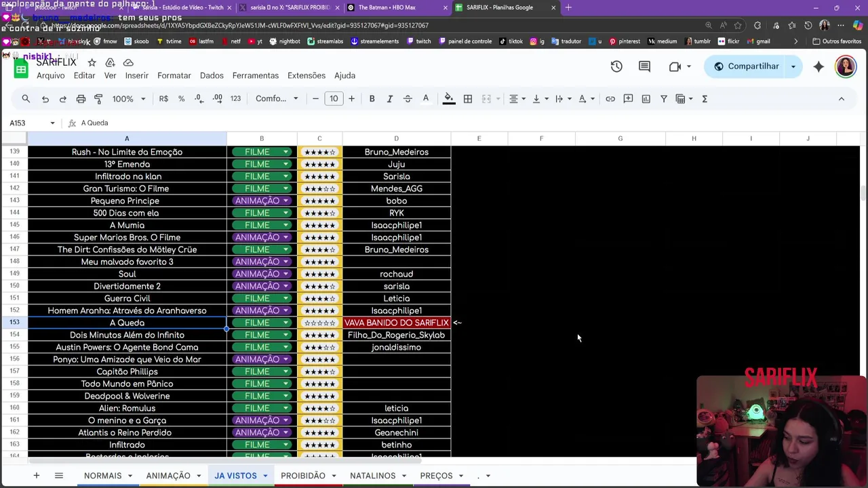Click the undo arrow in toolbar
868x488 pixels.
45,99
